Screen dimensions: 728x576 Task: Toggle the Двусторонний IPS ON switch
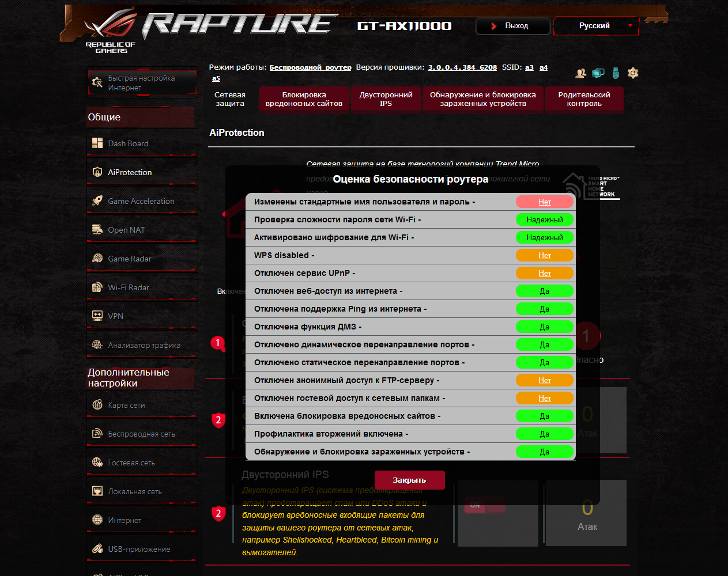[485, 505]
